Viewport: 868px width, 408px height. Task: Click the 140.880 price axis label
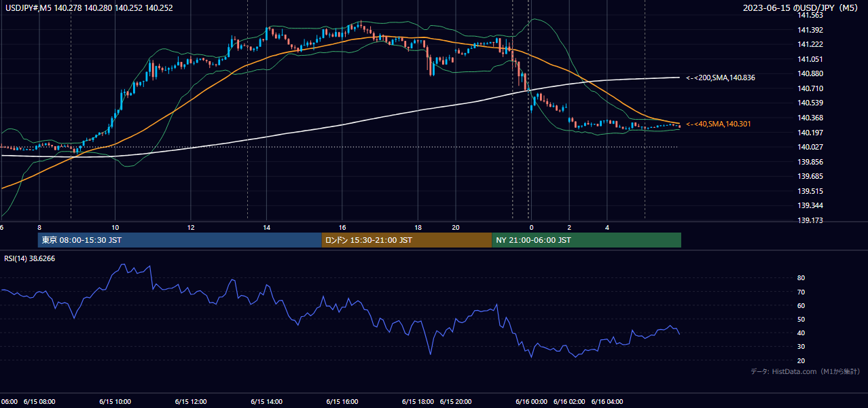[x=810, y=73]
